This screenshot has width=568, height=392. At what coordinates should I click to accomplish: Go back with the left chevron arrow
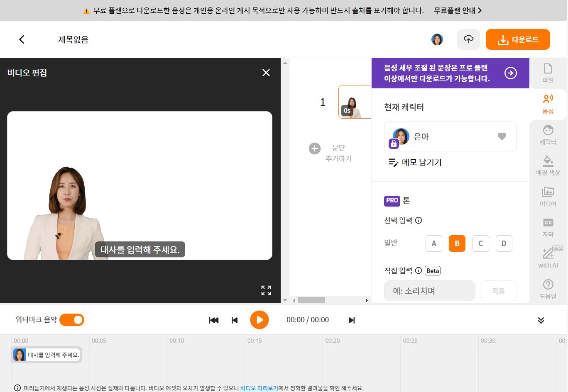coord(21,39)
